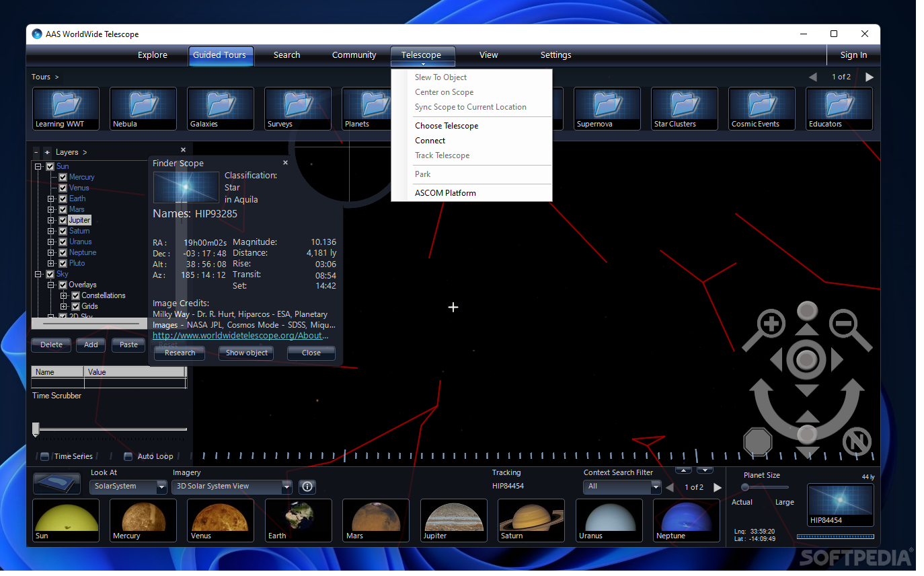924x576 pixels.
Task: Open the Context Search Filter dropdown
Action: click(623, 487)
